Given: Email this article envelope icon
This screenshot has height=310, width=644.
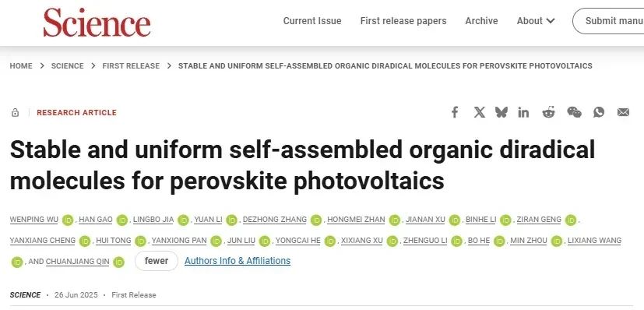Looking at the screenshot, I should [623, 112].
